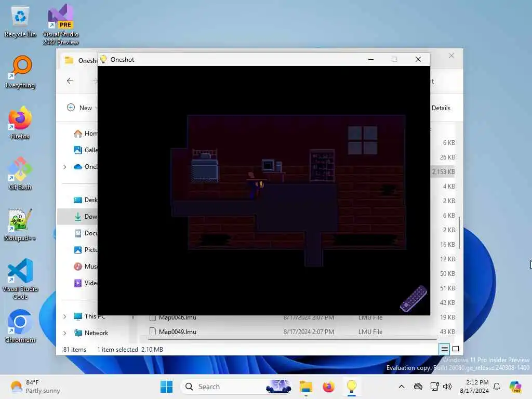Viewport: 532px width, 399px height.
Task: Open Desktop folder in sidebar
Action: pyautogui.click(x=86, y=200)
